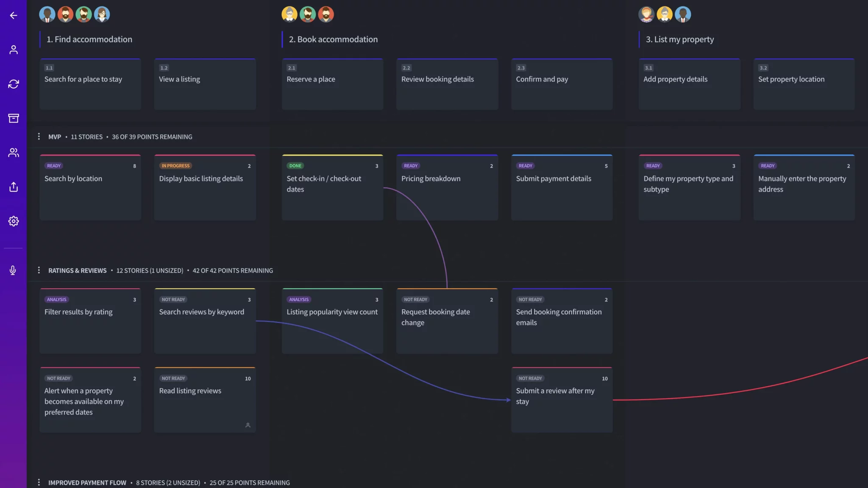Select fourth persona avatar above Find accommodation
Screen dimensions: 868x488
coord(102,14)
